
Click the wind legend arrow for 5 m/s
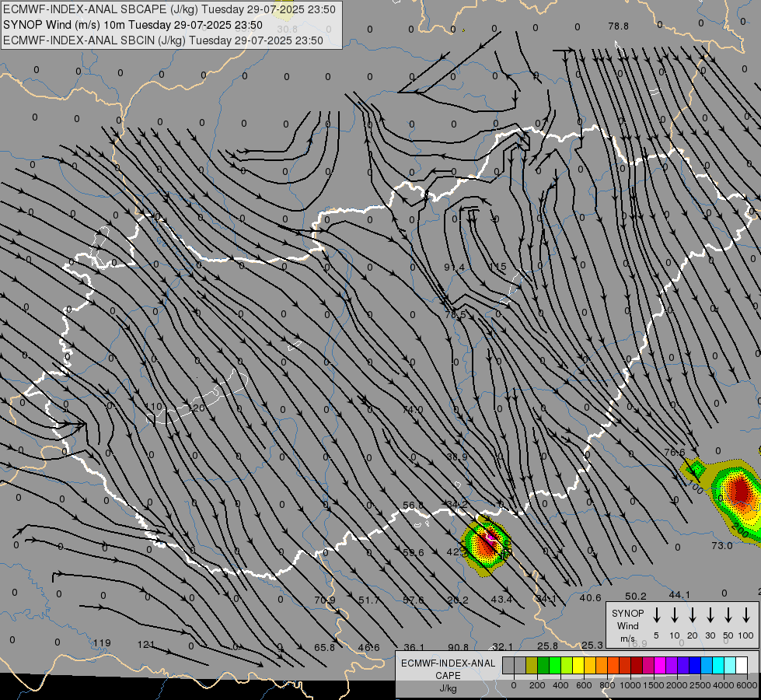point(656,615)
